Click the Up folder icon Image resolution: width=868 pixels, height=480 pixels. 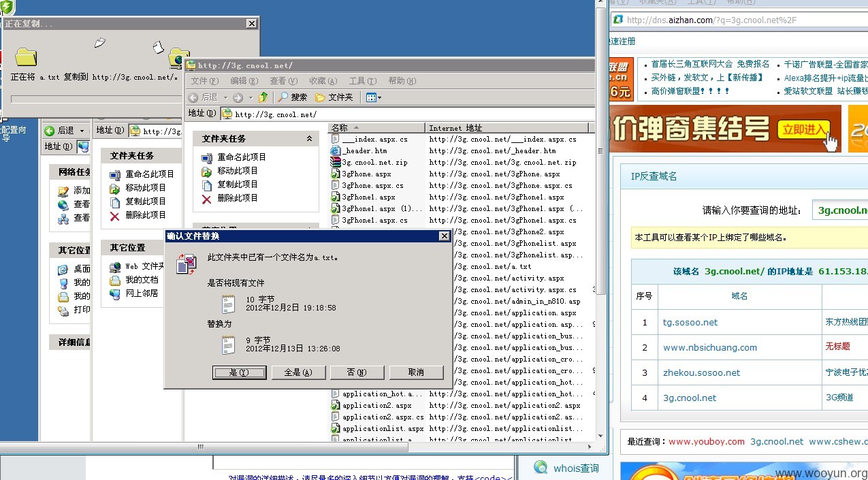263,97
